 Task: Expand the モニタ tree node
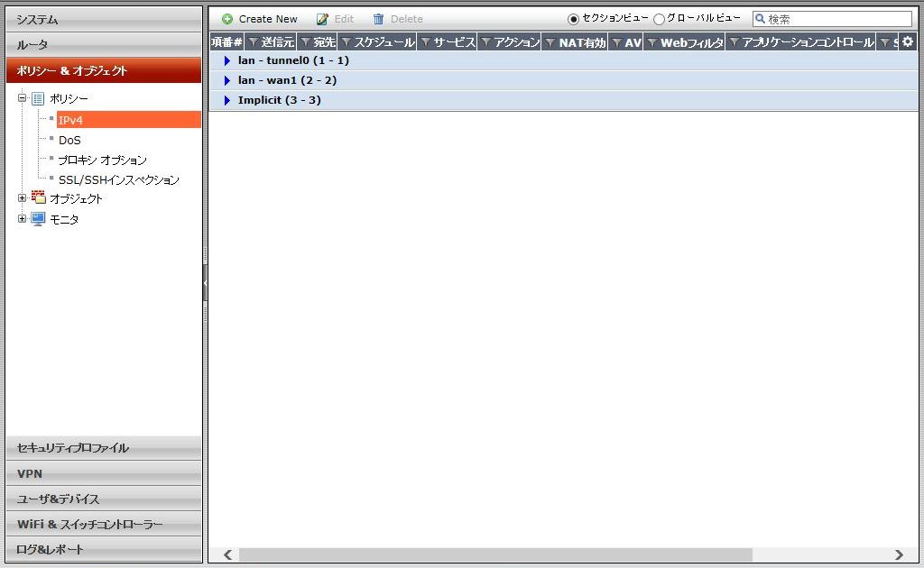coord(23,218)
